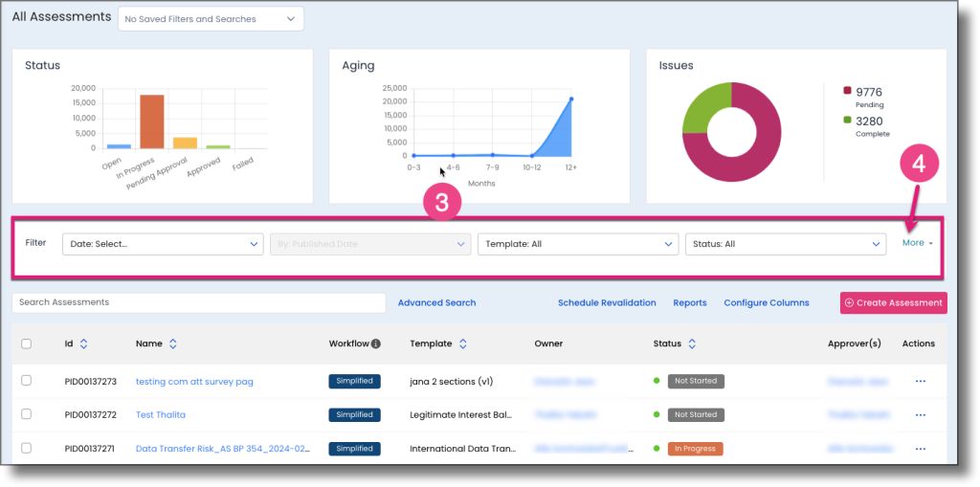Click the Advanced Search link
Viewport: 980px width, 487px height.
tap(436, 303)
